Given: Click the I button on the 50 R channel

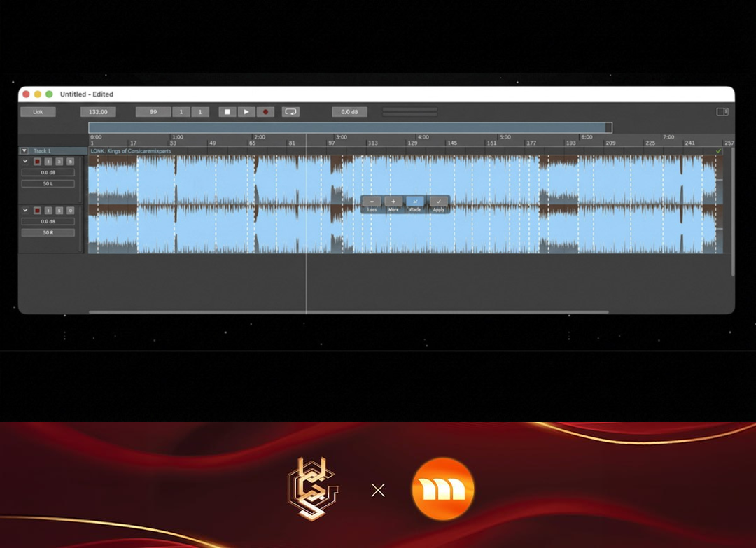Looking at the screenshot, I should pyautogui.click(x=48, y=211).
